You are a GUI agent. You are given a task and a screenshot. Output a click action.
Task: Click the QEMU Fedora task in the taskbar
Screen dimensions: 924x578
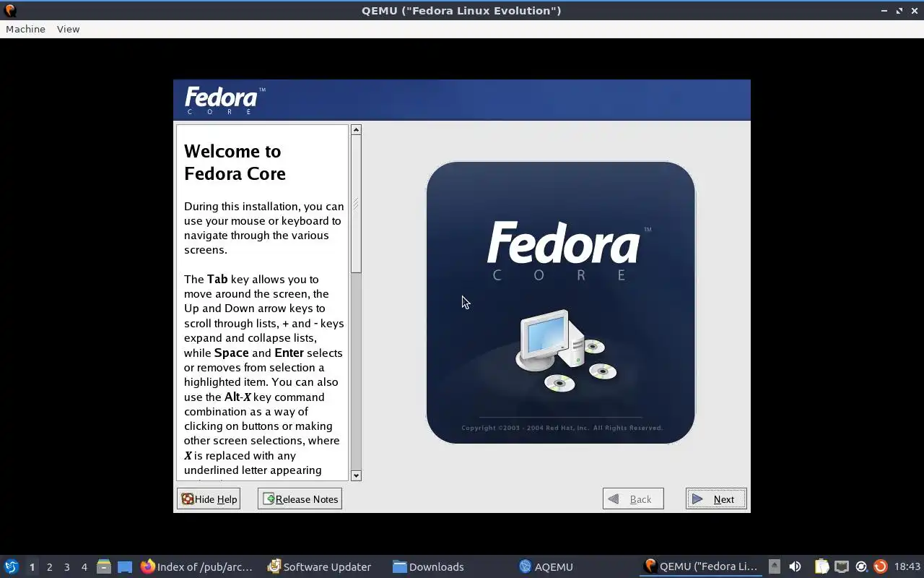[x=701, y=567]
